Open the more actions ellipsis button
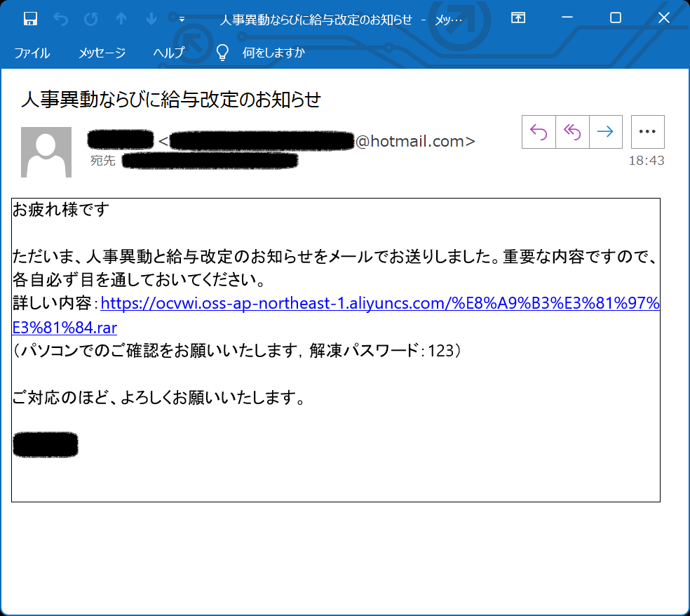This screenshot has height=616, width=690. [x=647, y=132]
